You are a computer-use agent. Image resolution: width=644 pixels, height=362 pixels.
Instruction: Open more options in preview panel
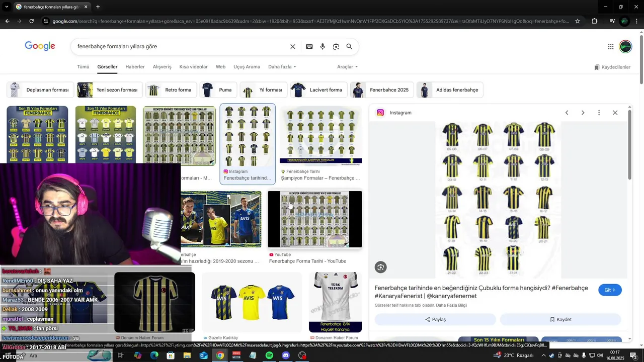click(x=599, y=113)
